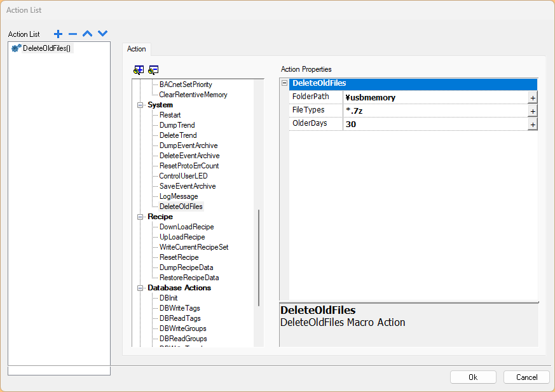
Task: Click the expand all tree icon
Action: coord(138,70)
